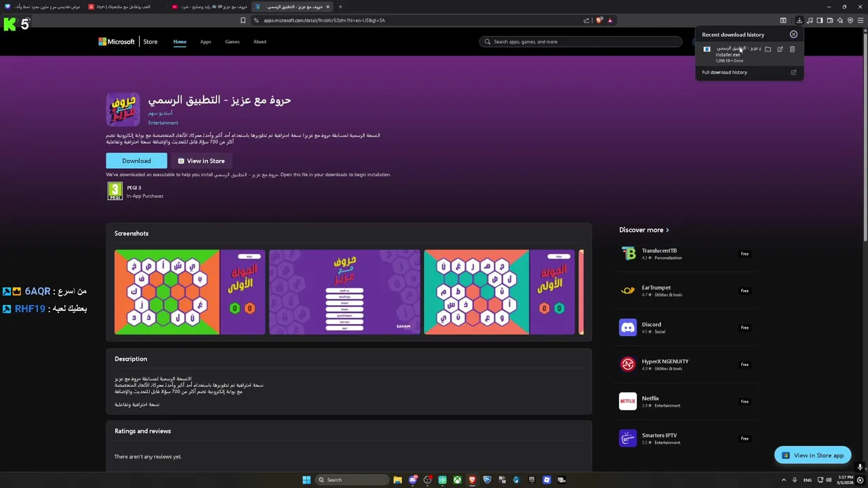
Task: Open the Xbox app from taskbar
Action: (457, 480)
